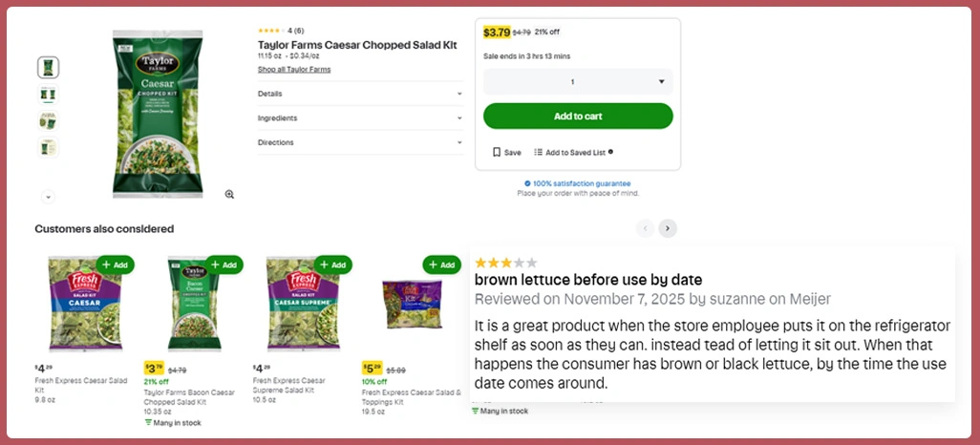Click the product star rating
The width and height of the screenshot is (980, 445).
(x=270, y=31)
